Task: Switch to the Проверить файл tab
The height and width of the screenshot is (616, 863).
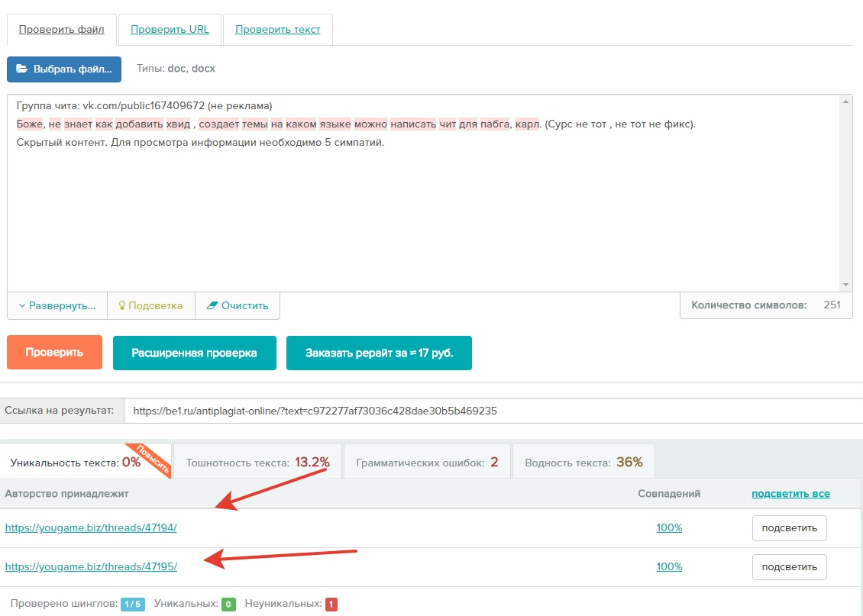Action: pos(62,30)
